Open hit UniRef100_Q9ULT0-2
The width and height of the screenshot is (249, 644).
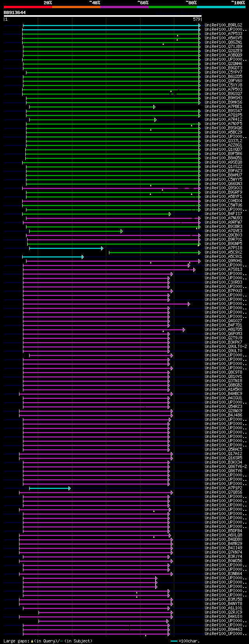click(x=226, y=347)
